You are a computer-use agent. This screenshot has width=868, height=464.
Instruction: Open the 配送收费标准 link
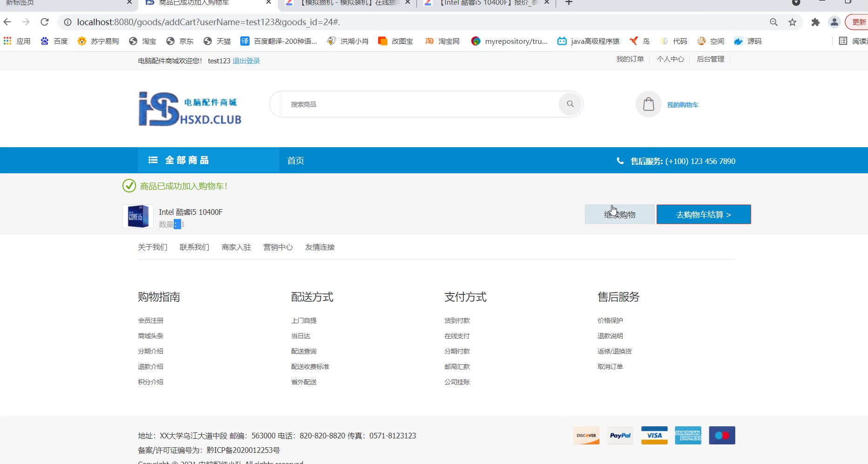coord(310,367)
